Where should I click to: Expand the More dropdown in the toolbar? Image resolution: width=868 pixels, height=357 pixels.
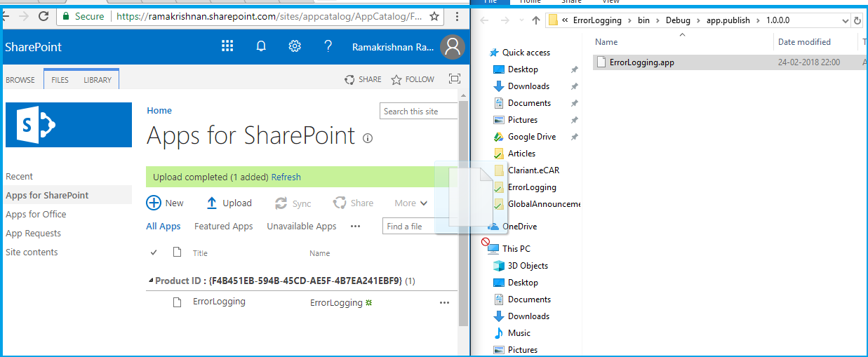[x=410, y=203]
